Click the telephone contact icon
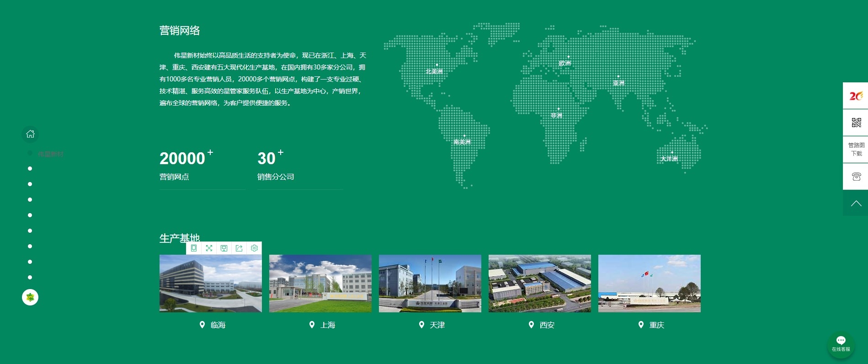The height and width of the screenshot is (364, 868). [856, 177]
